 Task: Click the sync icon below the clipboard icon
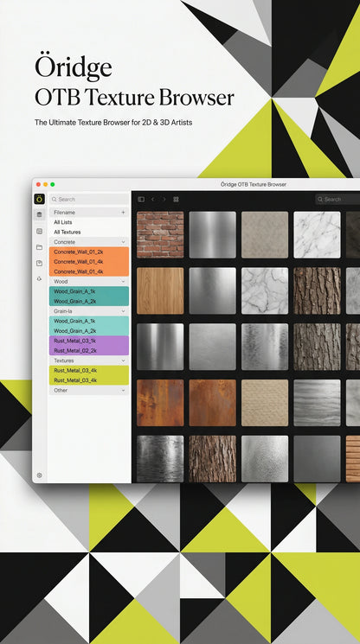click(x=40, y=278)
